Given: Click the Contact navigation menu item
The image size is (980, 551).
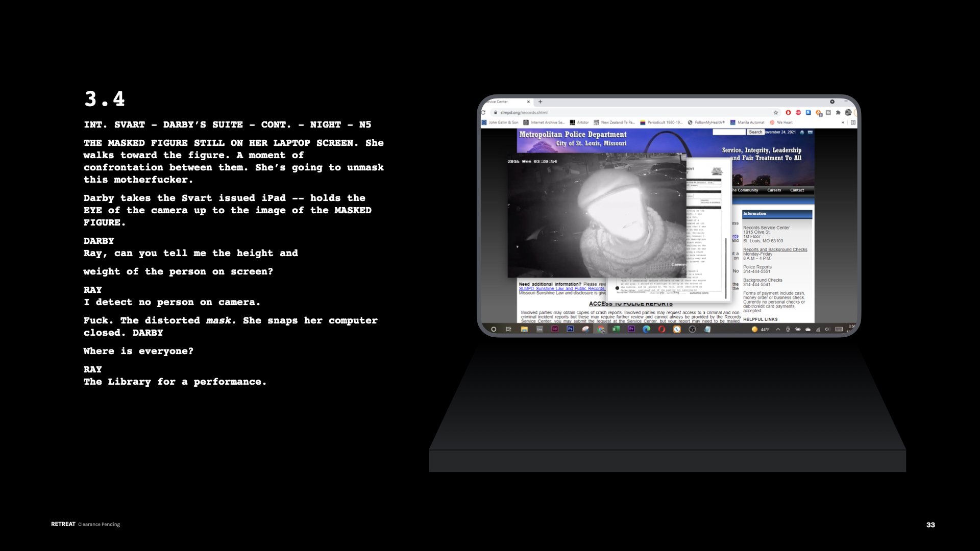Looking at the screenshot, I should click(x=797, y=190).
